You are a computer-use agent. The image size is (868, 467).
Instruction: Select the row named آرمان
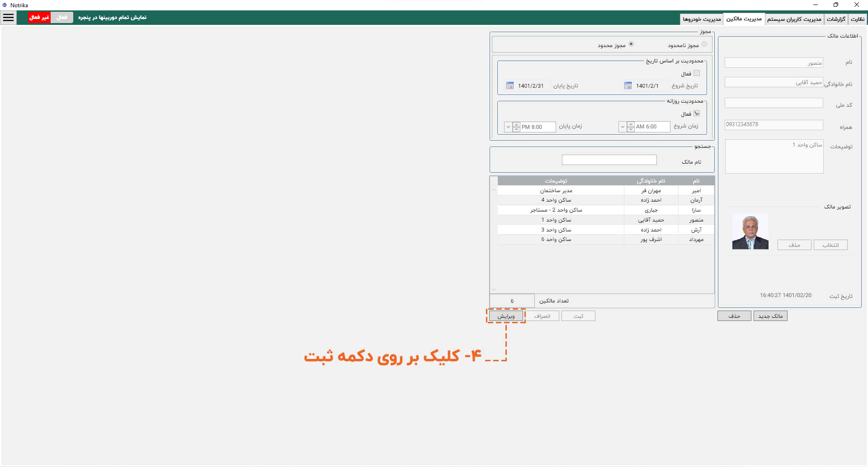(x=606, y=200)
